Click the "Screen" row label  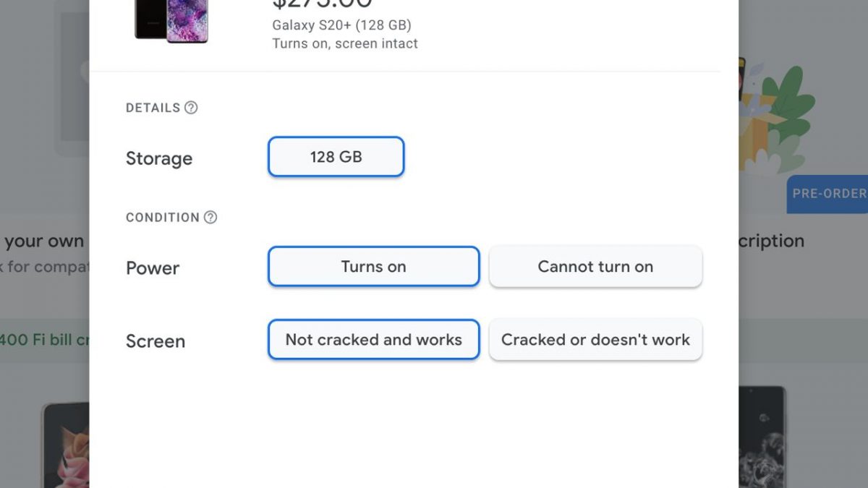tap(156, 341)
